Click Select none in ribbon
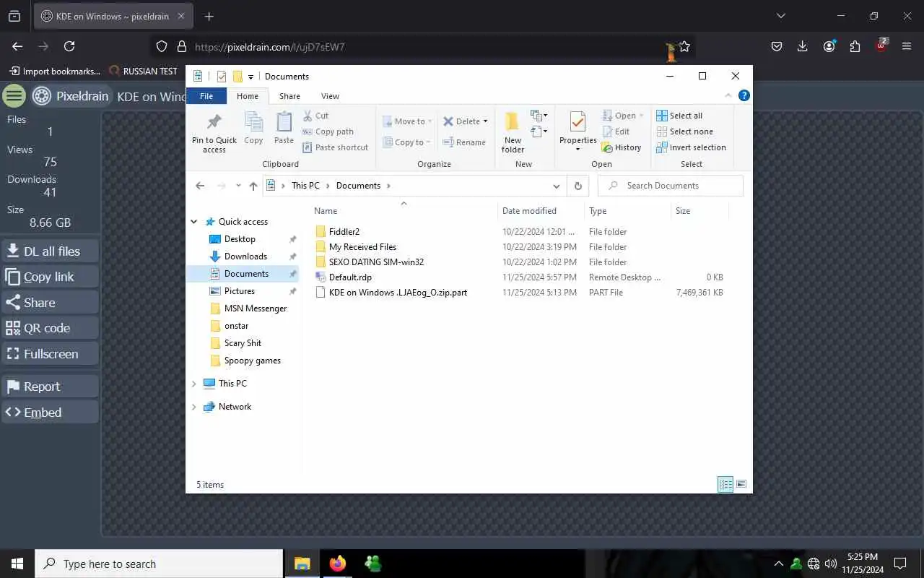This screenshot has height=578, width=924. coord(684,131)
